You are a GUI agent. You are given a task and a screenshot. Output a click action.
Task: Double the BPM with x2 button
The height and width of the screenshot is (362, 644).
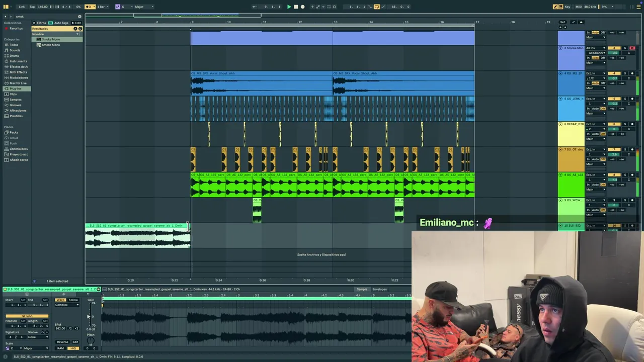pos(76,328)
